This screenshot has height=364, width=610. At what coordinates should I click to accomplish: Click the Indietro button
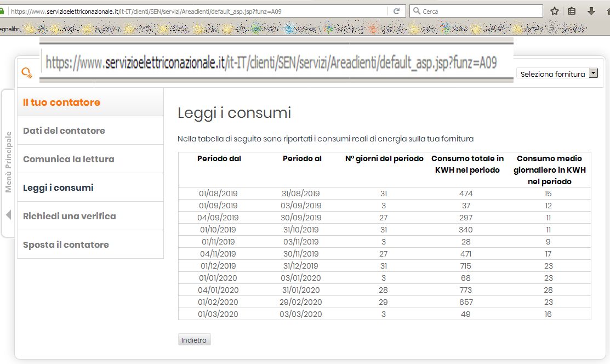[x=193, y=339]
